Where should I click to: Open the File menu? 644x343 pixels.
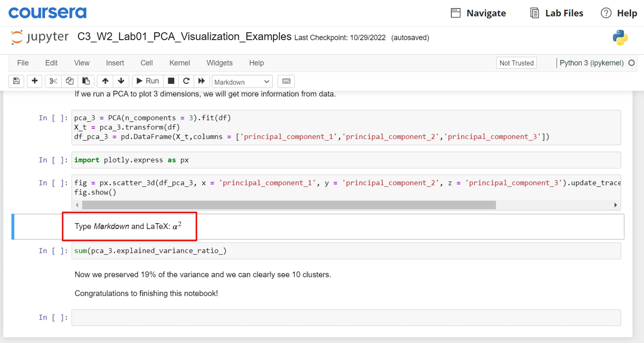pyautogui.click(x=22, y=63)
